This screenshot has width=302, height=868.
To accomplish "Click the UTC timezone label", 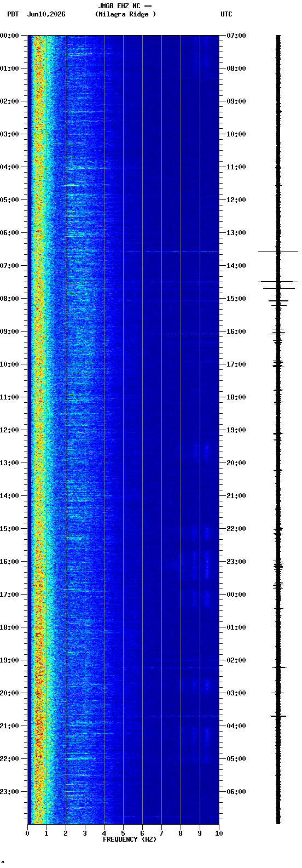I will coord(226,14).
